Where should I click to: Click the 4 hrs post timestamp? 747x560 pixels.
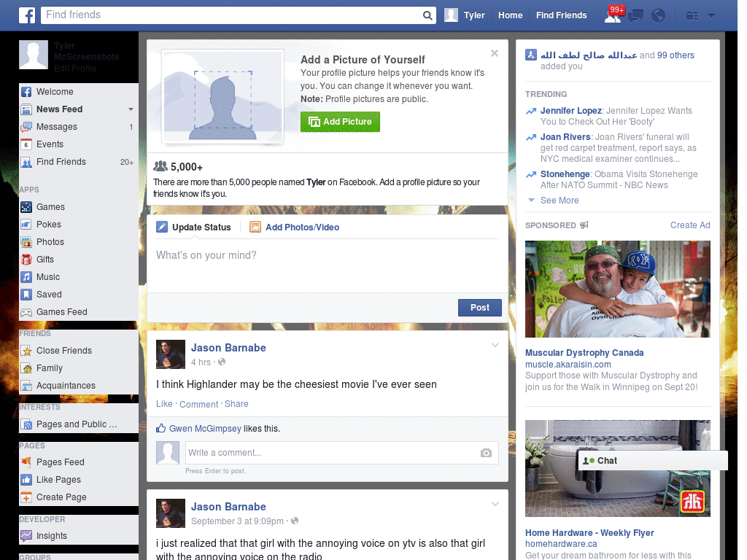[201, 362]
